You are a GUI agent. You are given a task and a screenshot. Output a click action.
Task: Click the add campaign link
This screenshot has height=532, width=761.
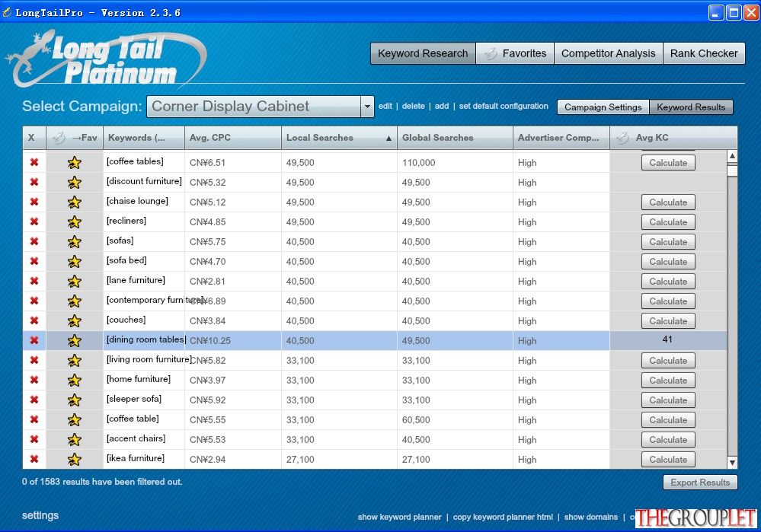[x=442, y=106]
